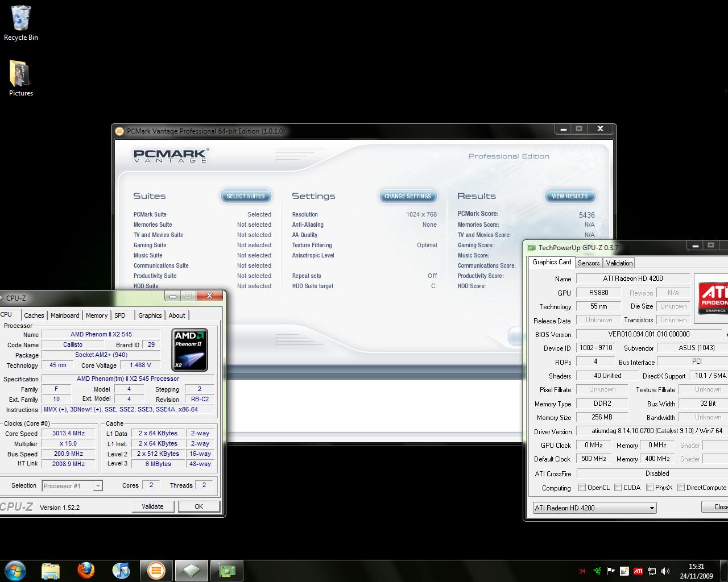Switch to the Graphics tab in CPU-Z

150,315
